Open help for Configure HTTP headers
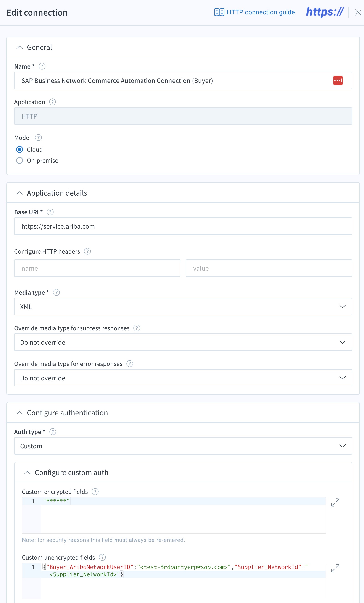This screenshot has width=364, height=603. pos(88,251)
